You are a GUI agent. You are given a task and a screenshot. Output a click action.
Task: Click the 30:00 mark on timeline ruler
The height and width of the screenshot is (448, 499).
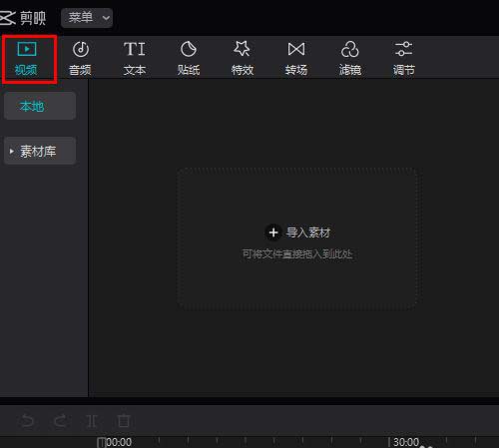coord(405,442)
